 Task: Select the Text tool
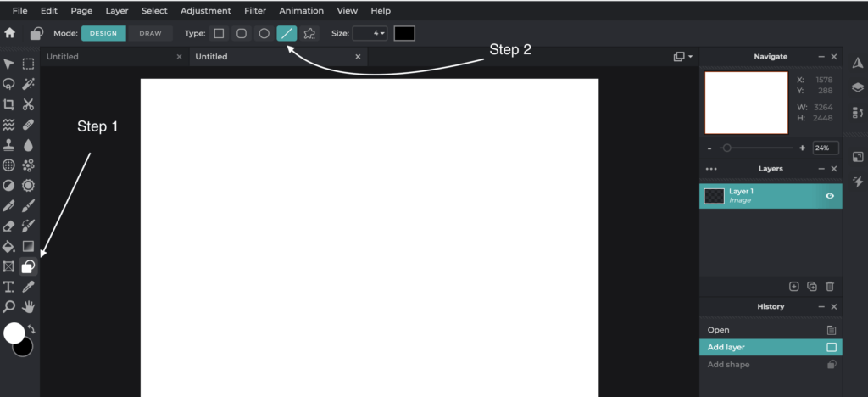(x=8, y=287)
